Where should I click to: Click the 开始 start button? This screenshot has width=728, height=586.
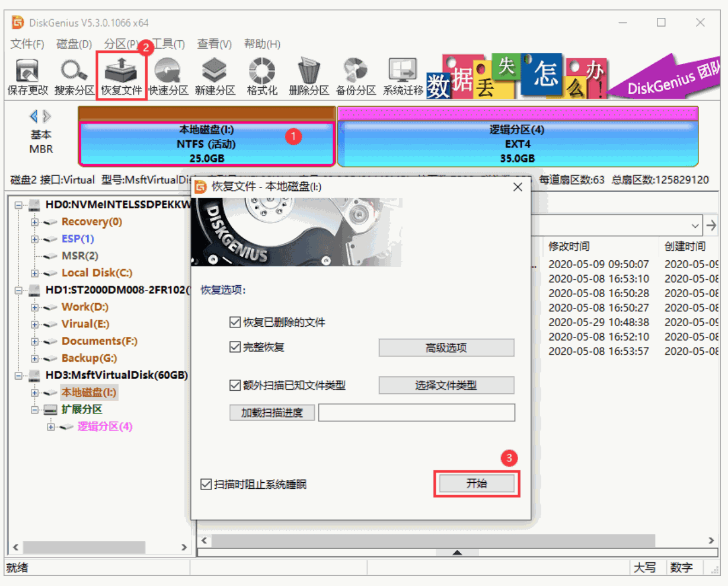(x=477, y=483)
